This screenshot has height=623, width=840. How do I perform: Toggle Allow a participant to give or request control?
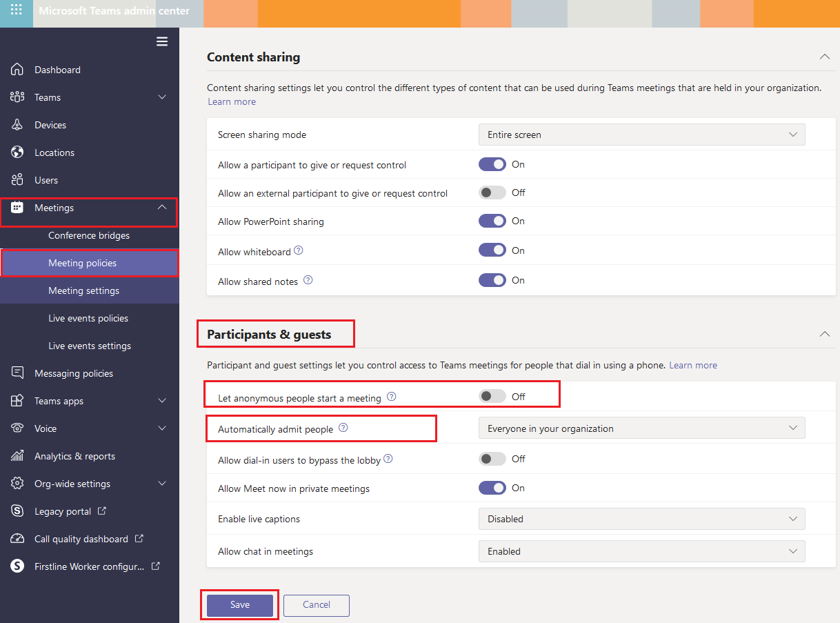[492, 164]
